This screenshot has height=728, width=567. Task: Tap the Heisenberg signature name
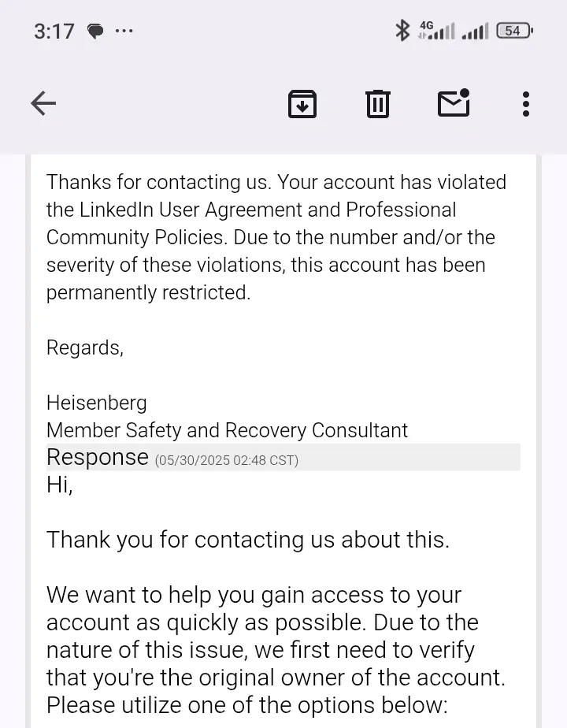96,403
